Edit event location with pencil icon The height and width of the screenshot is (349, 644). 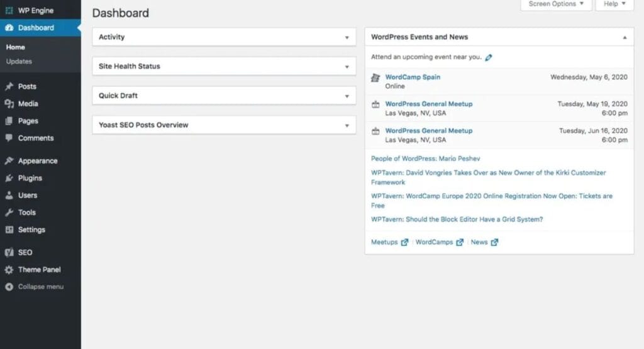click(488, 57)
